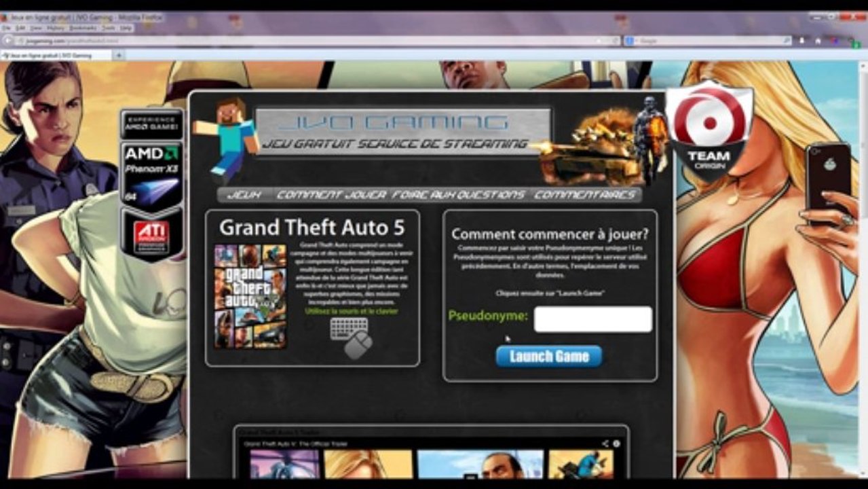The height and width of the screenshot is (489, 868).
Task: Open the Firefox File menu
Action: point(5,28)
